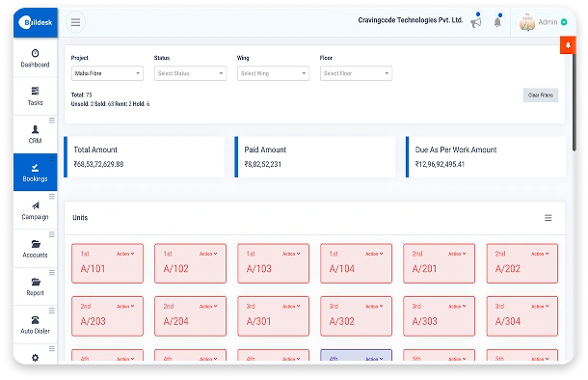Open Action dropdown on unit A/303

[x=457, y=307]
